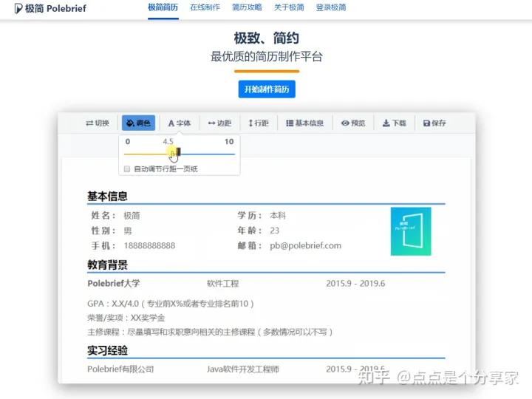Click the 下载 download button
532x399 pixels.
click(x=395, y=123)
